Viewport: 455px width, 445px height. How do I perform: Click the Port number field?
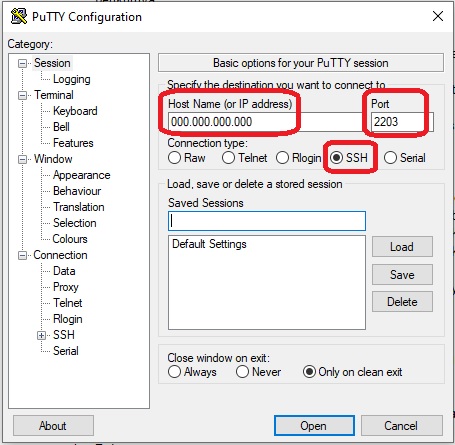[402, 122]
